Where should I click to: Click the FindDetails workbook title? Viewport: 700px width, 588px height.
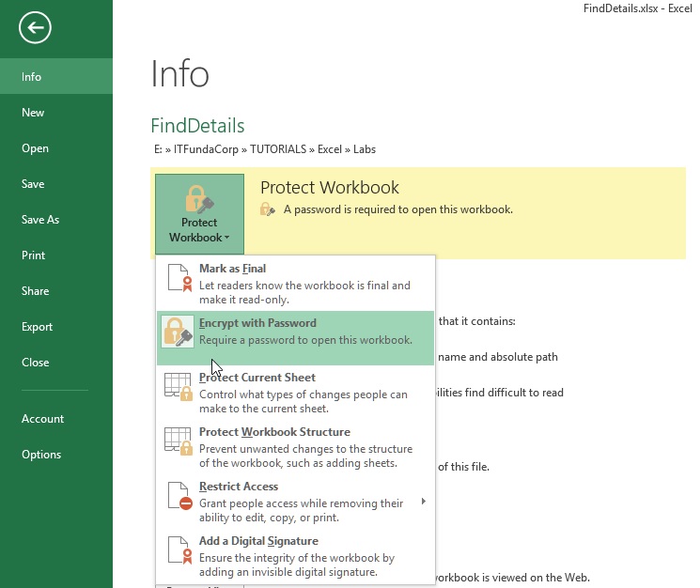[x=197, y=126]
